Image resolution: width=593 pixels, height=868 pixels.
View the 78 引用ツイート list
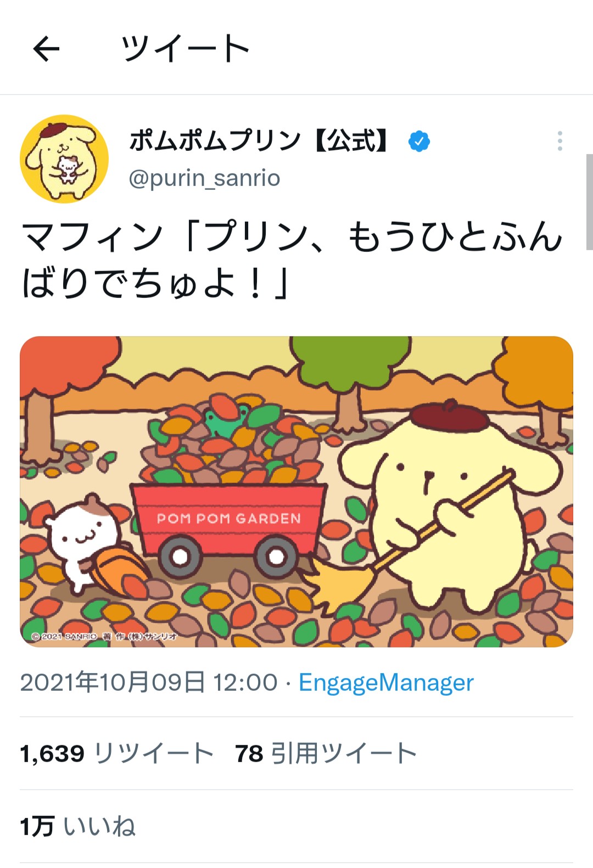click(x=326, y=753)
